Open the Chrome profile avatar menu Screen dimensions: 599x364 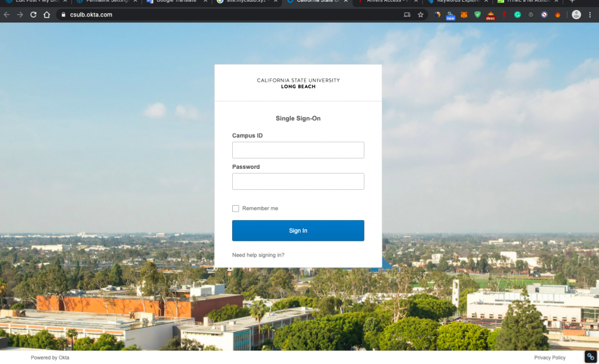[x=576, y=15]
